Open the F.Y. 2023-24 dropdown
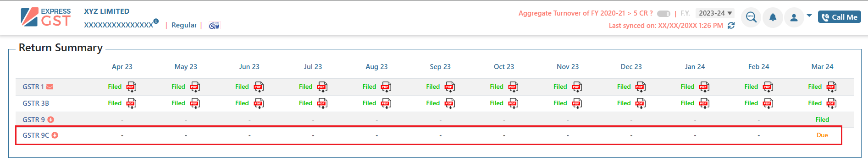The image size is (868, 167). pos(715,13)
